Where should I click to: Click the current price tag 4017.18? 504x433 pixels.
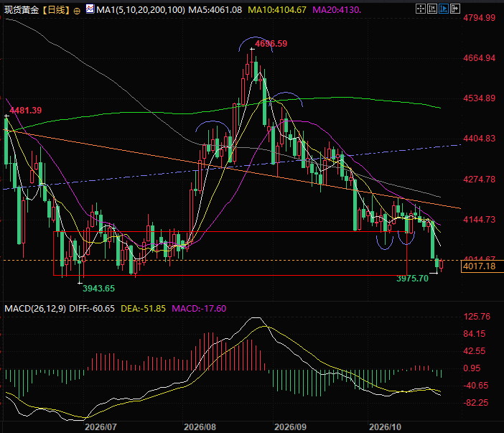coord(482,266)
